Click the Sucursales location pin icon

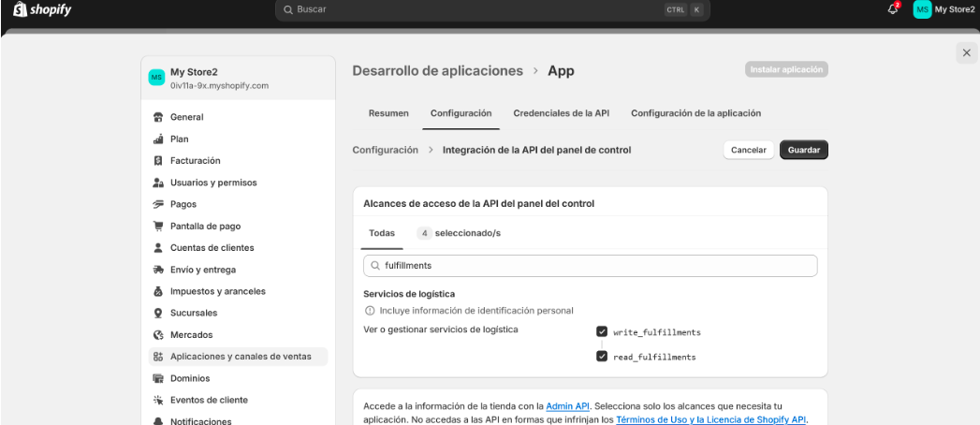(x=157, y=313)
